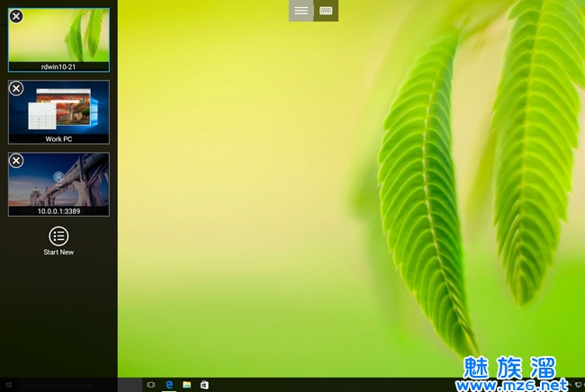The width and height of the screenshot is (585, 392).
Task: Switch to the rdwin10-21 session thumbnail
Action: 59,38
